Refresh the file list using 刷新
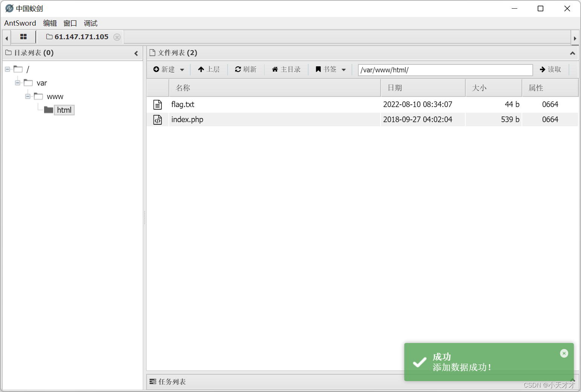The width and height of the screenshot is (581, 392). (x=238, y=69)
